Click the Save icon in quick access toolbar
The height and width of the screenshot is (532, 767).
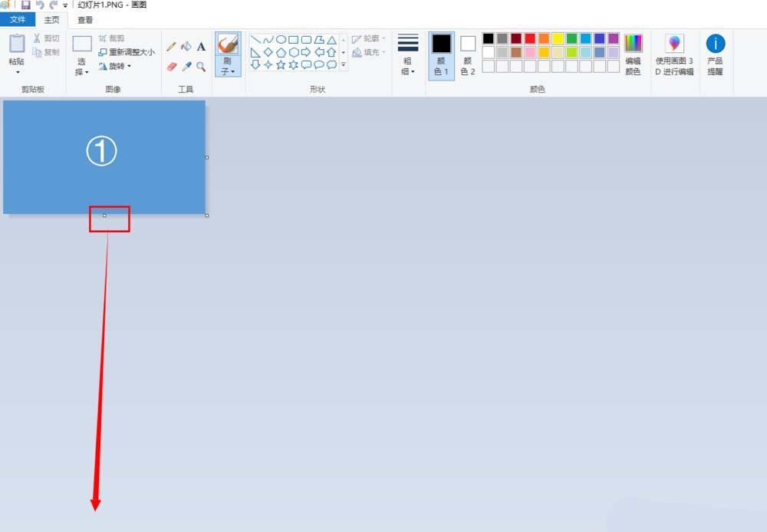pos(27,5)
